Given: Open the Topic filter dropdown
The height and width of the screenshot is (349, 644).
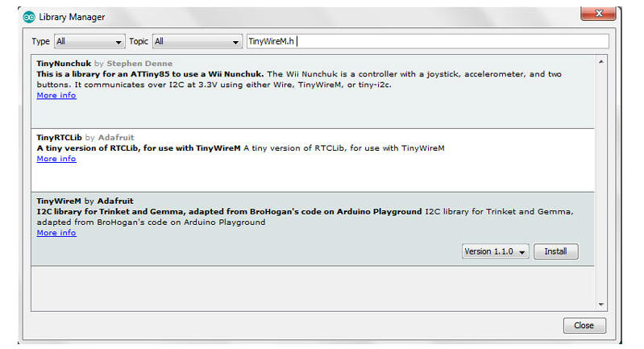Looking at the screenshot, I should (197, 41).
